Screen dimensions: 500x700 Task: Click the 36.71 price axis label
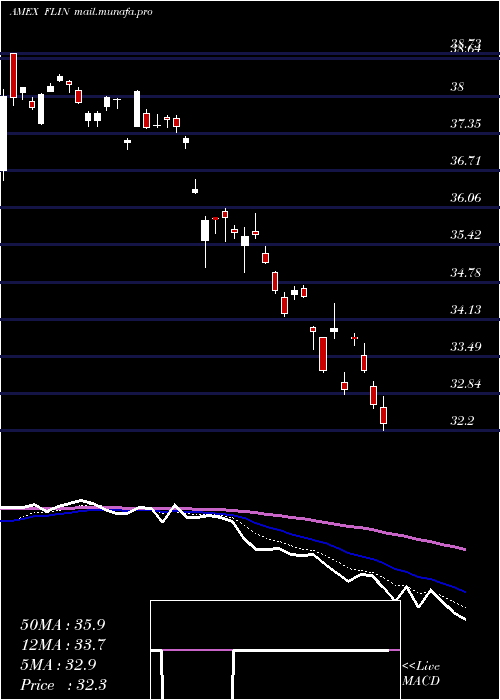(466, 161)
